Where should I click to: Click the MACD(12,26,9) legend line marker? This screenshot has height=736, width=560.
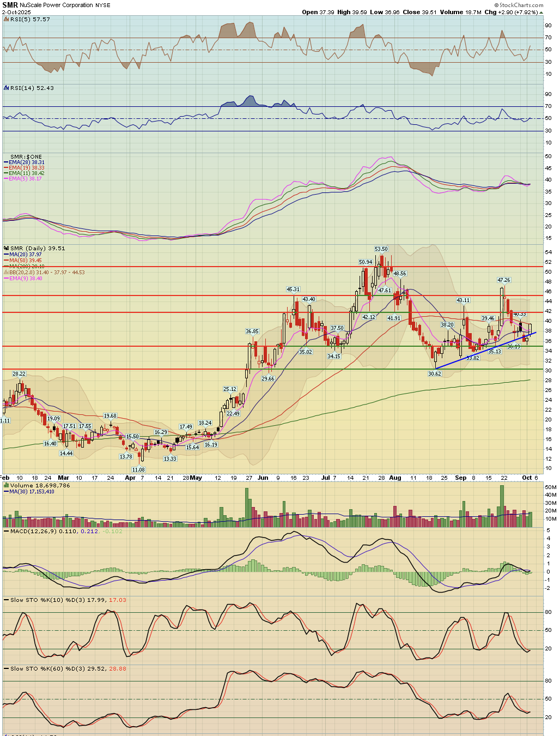click(x=7, y=531)
